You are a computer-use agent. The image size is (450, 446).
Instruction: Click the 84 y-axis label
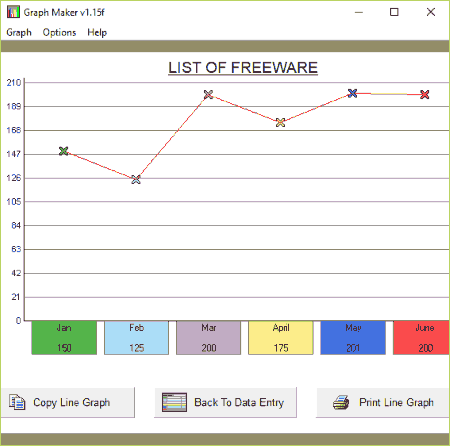[16, 225]
